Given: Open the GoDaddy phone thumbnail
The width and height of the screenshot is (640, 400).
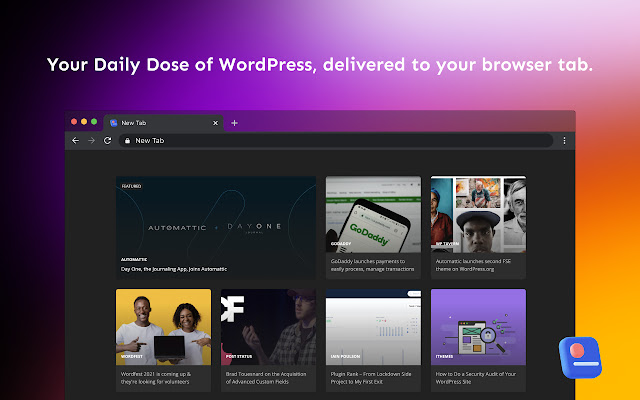Looking at the screenshot, I should [373, 214].
